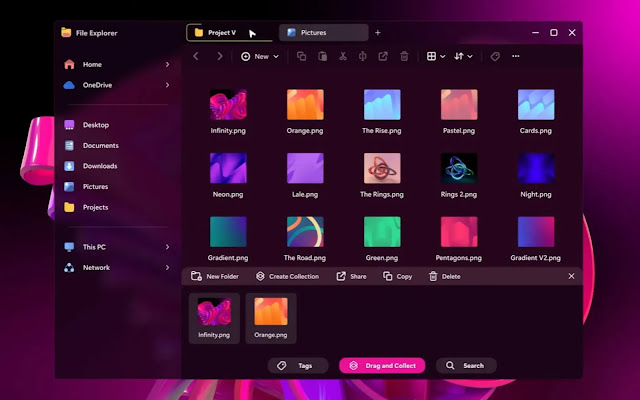Click the trash Delete icon in the top toolbar
This screenshot has width=640, height=400.
point(404,56)
